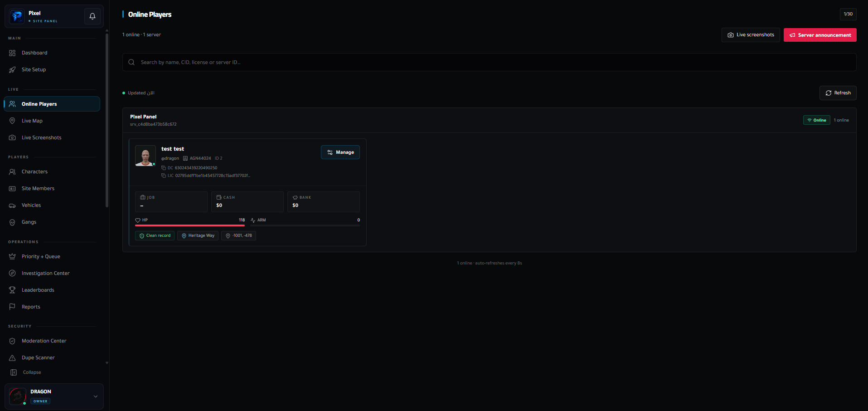The width and height of the screenshot is (868, 411).
Task: Click the Site Setup rocket icon
Action: click(12, 70)
